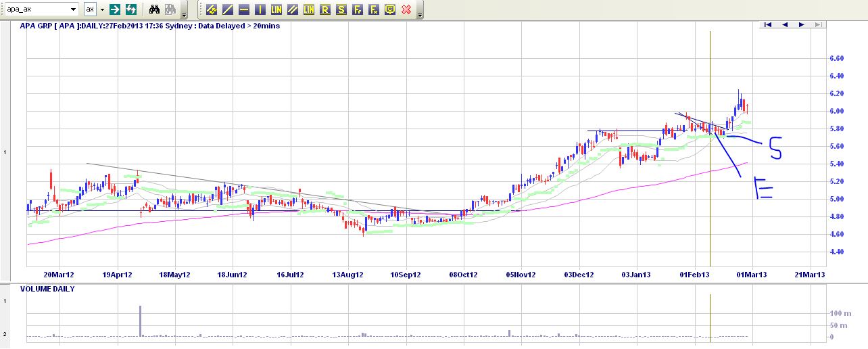Click the S support tool icon

point(341,9)
